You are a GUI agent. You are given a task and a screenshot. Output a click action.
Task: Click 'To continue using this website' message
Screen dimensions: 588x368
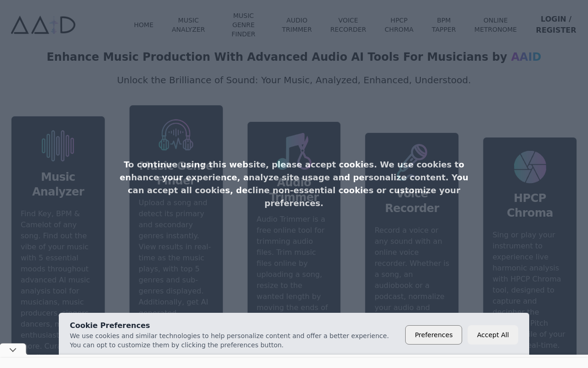coord(294,184)
